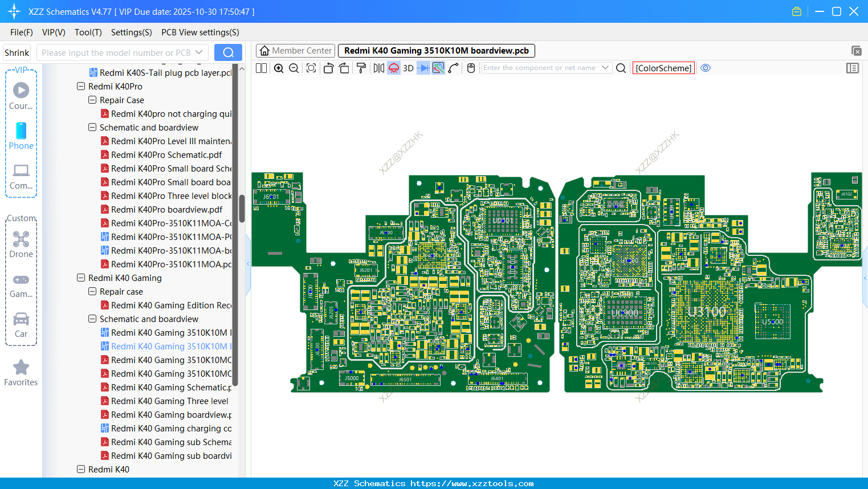
Task: Click the zoom out magnifier icon
Action: coord(294,68)
